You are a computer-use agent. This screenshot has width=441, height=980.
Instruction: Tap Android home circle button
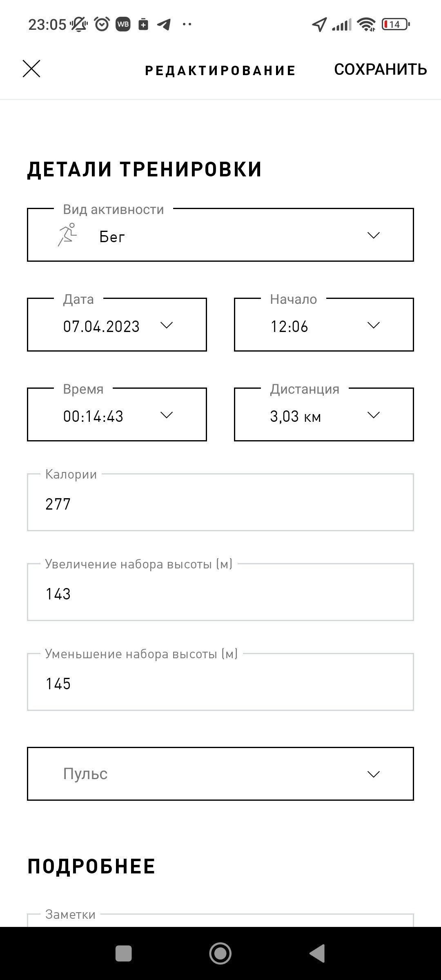220,954
